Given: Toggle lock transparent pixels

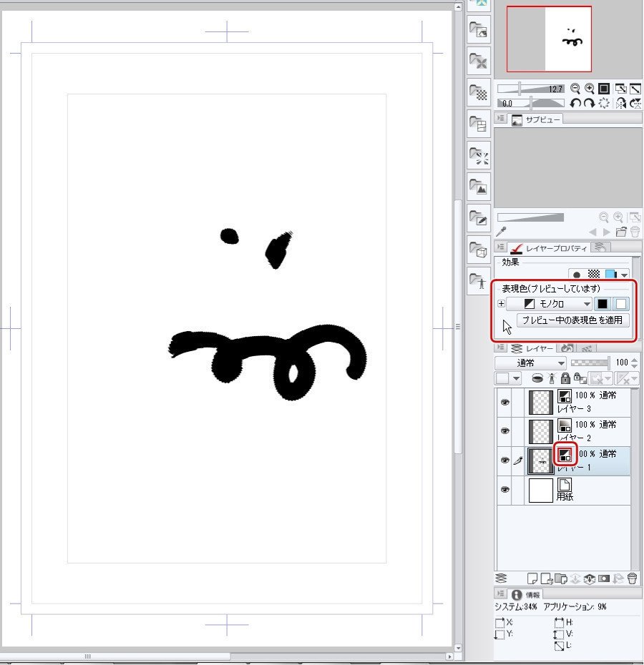Looking at the screenshot, I should (x=580, y=378).
